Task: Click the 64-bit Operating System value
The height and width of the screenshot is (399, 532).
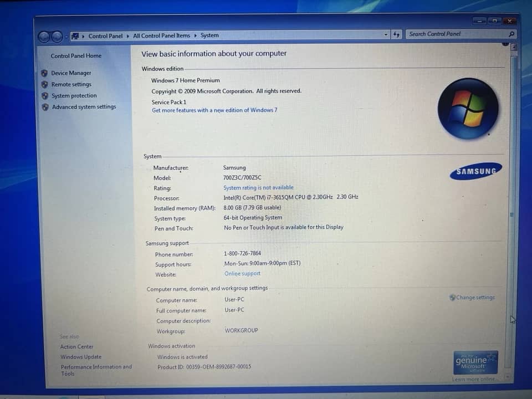Action: [x=253, y=217]
